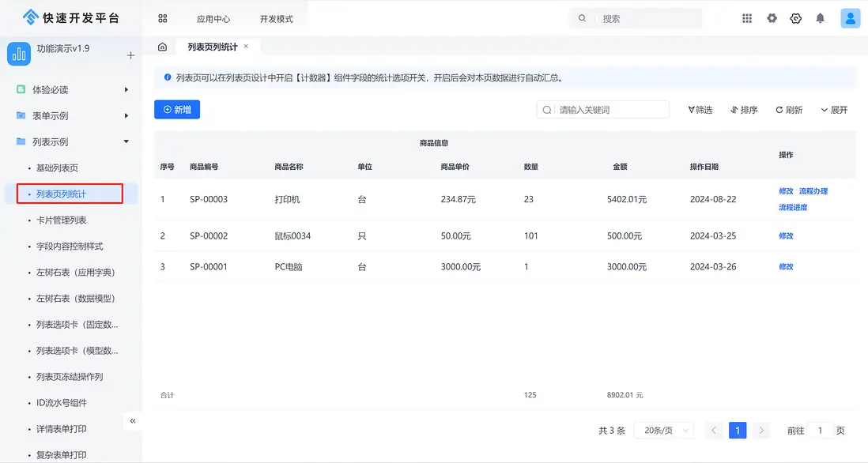Open 列表页冻结操作列 in sidebar
868x463 pixels.
point(70,377)
